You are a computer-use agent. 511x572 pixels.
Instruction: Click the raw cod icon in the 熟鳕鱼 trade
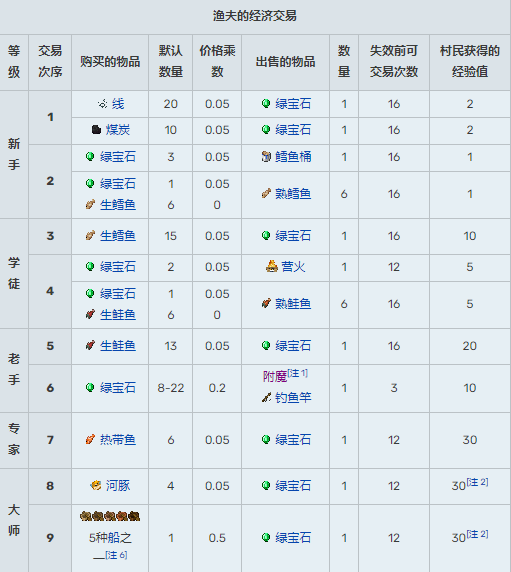(90, 205)
